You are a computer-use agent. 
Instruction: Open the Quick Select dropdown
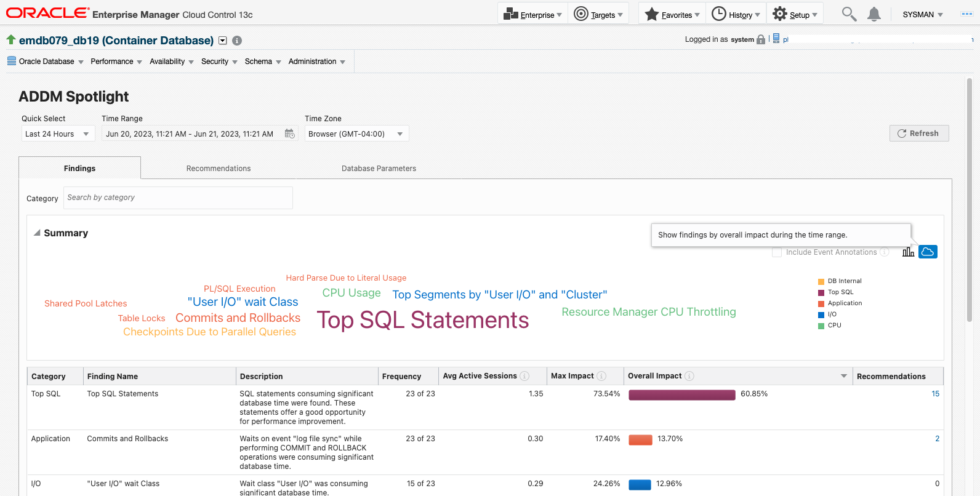[58, 134]
